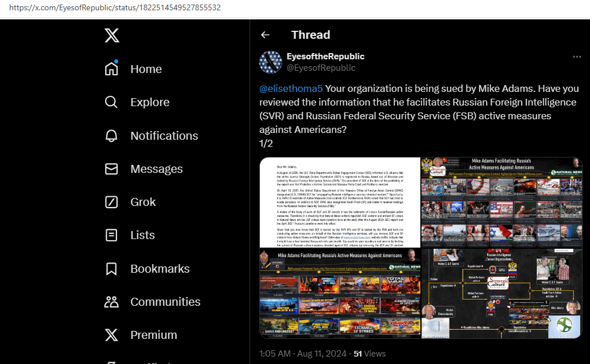Click the post timestamp Aug 11, 2024
This screenshot has width=590, height=364.
(x=303, y=354)
